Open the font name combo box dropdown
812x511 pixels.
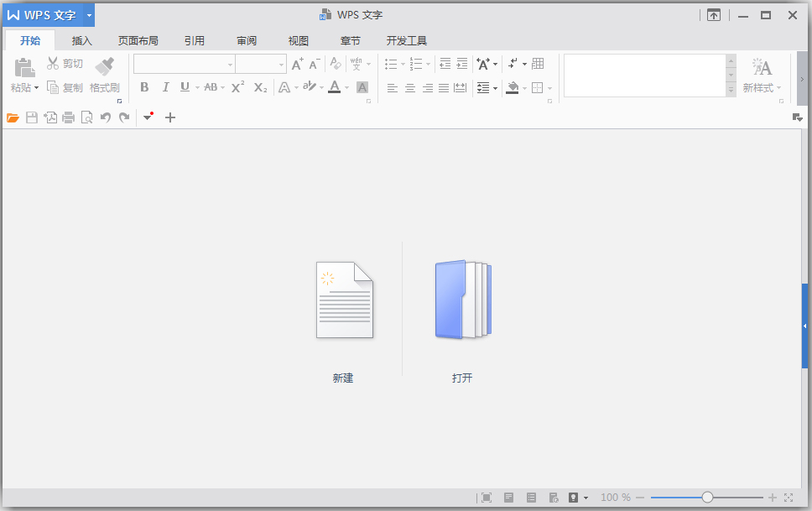pyautogui.click(x=230, y=65)
